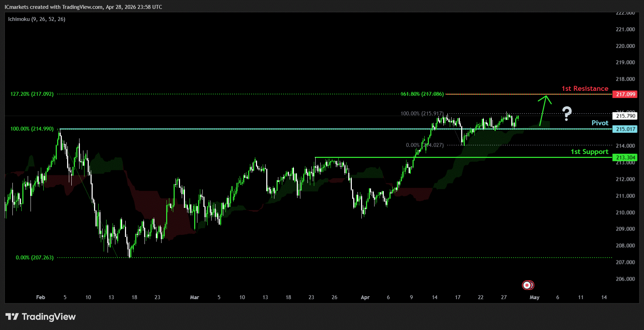Click the 127.20% (217.092) Fibonacci label
The image size is (644, 330).
[x=32, y=94]
